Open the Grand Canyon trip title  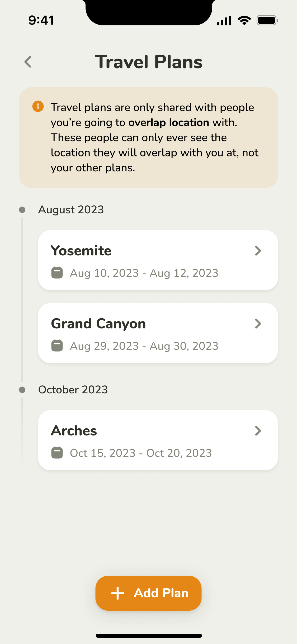(98, 324)
